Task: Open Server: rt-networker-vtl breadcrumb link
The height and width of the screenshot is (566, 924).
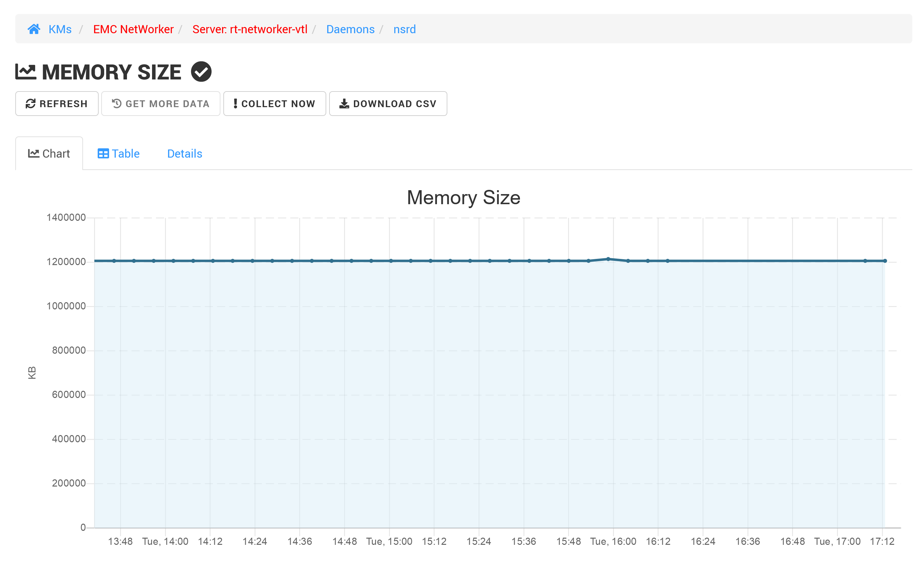Action: point(250,29)
